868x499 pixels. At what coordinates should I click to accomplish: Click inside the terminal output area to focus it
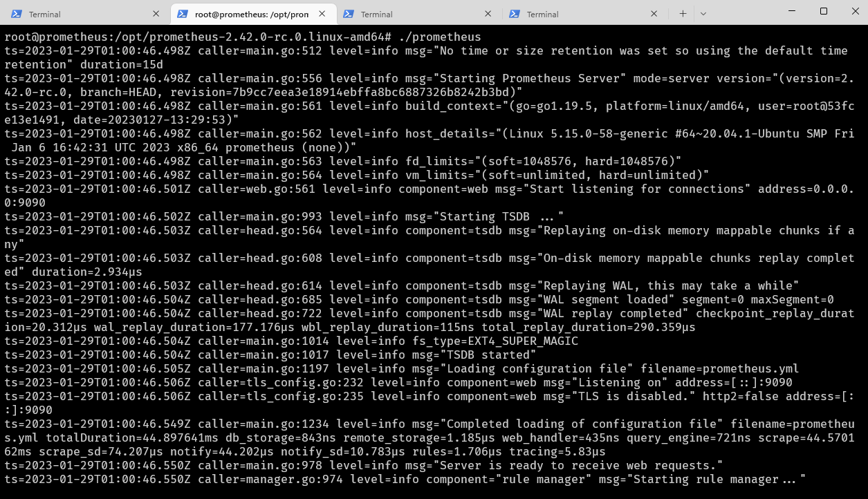[x=415, y=276]
